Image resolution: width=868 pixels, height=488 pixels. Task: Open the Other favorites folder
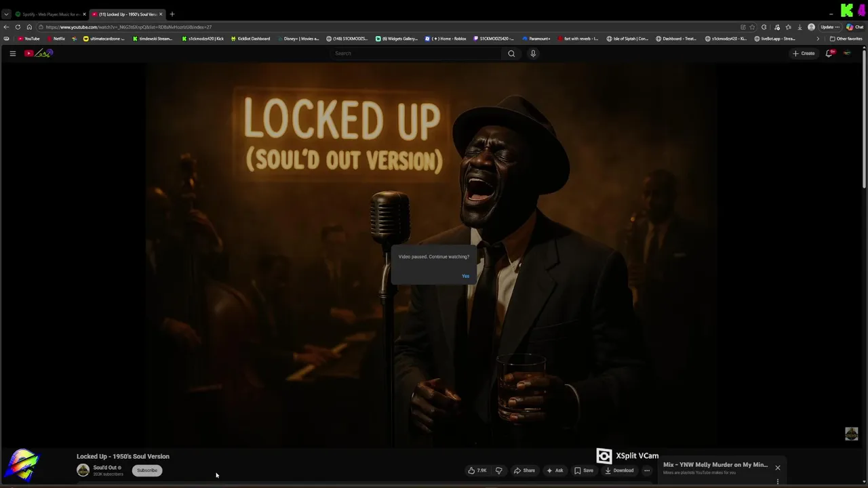(x=846, y=39)
